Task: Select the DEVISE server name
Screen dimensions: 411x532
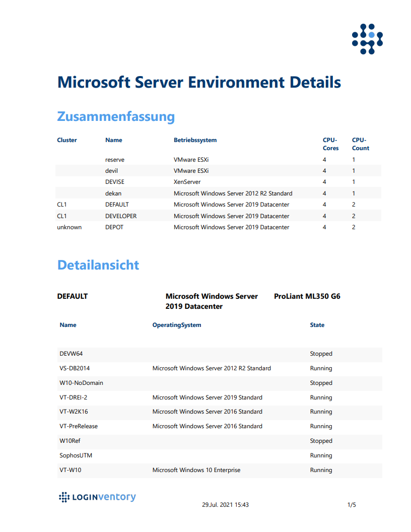Action: click(x=115, y=182)
